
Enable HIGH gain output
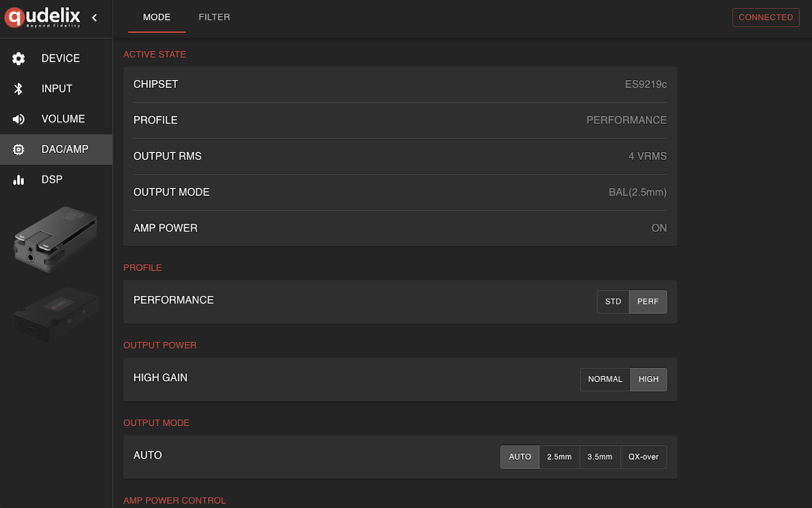pos(648,379)
